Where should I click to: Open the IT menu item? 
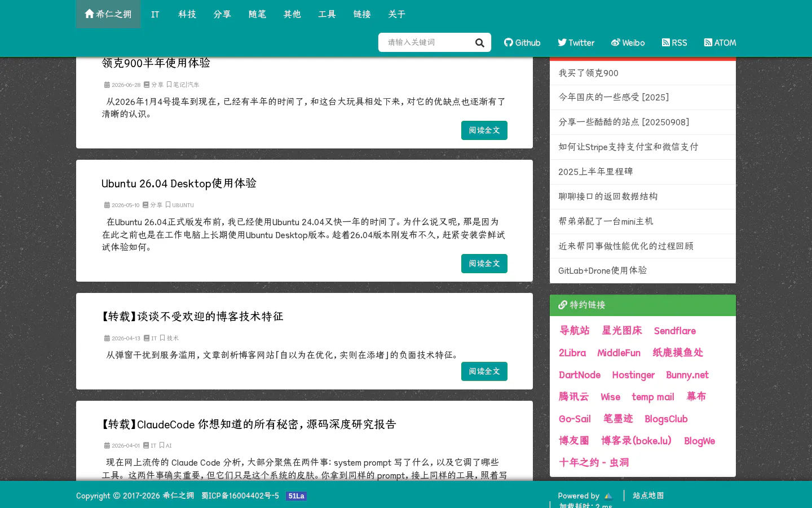[155, 14]
